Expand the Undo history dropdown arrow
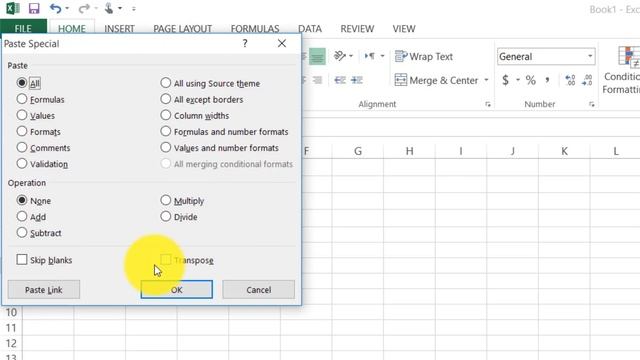The image size is (640, 360). coord(67,8)
